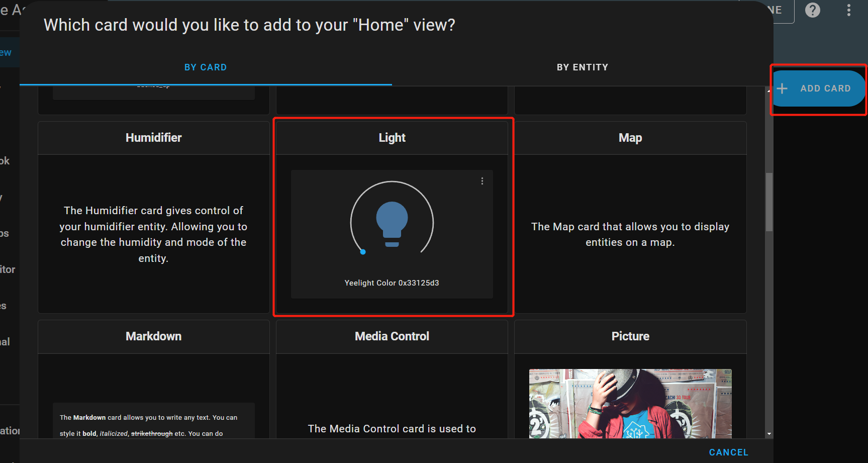Click the Picture card sample image
868x463 pixels.
[x=630, y=404]
